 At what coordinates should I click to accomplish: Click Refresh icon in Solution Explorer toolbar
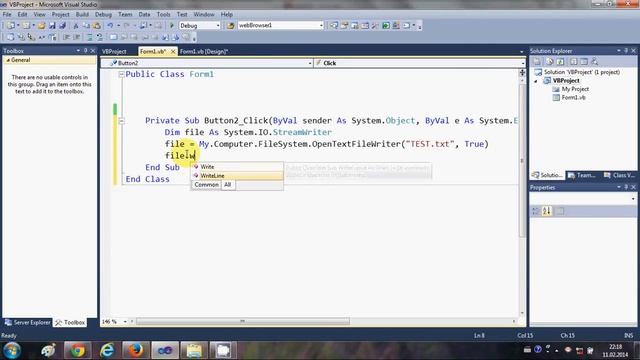[x=560, y=62]
